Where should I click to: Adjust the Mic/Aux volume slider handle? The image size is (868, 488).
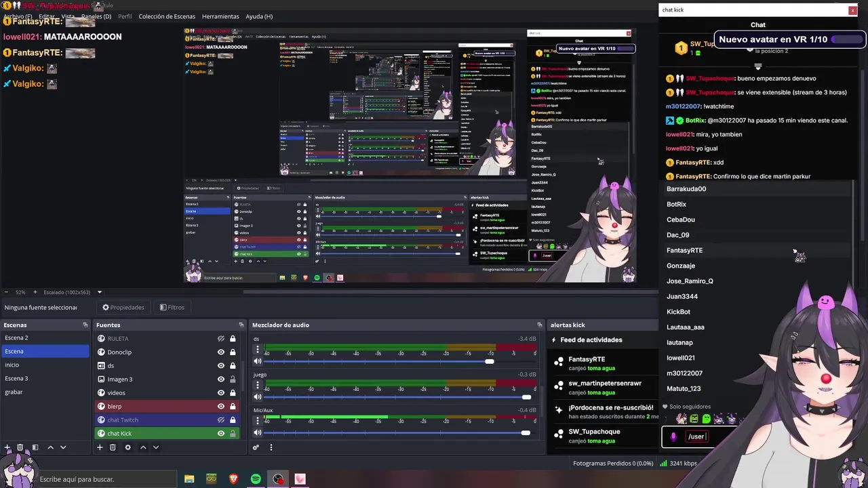526,432
